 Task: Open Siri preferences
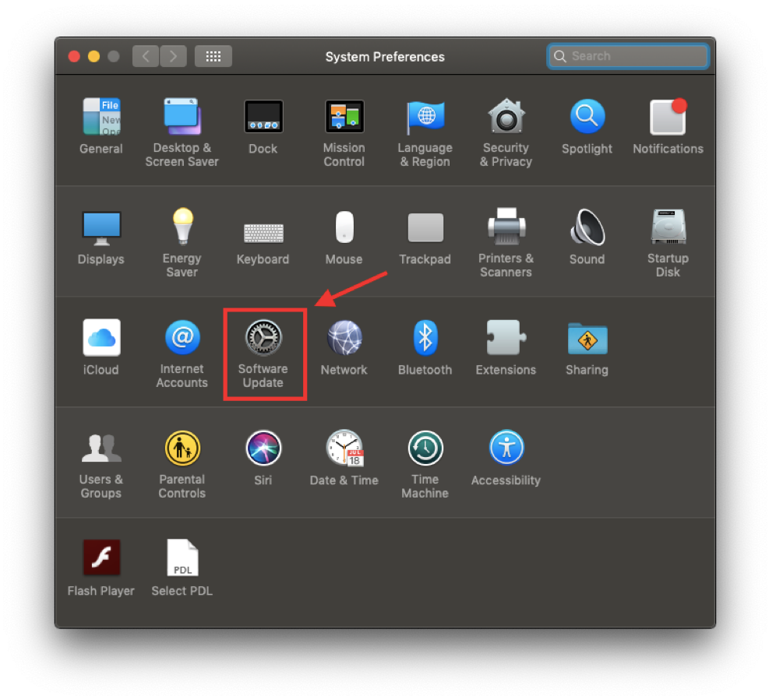(x=263, y=448)
